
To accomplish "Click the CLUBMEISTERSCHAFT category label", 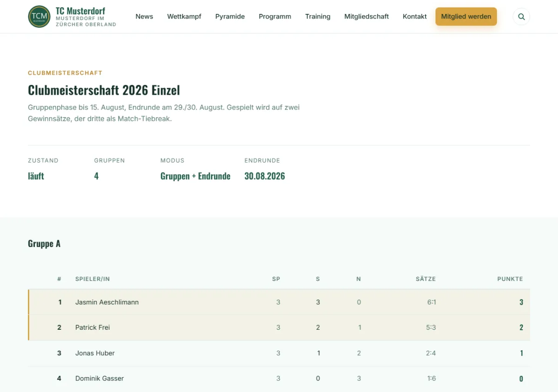I will click(65, 73).
